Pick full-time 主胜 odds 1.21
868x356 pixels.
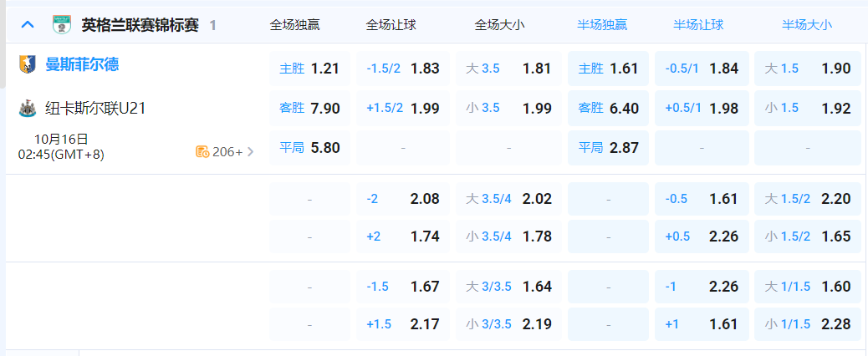(309, 69)
